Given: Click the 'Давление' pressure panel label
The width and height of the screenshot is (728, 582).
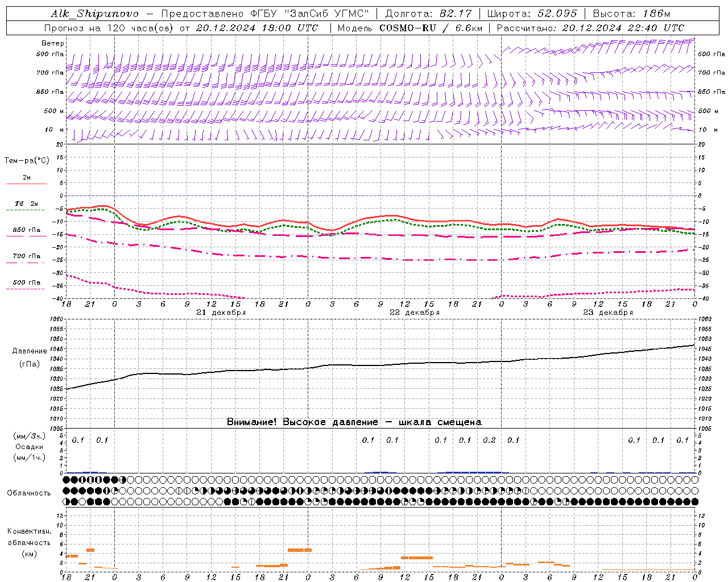Looking at the screenshot, I should coord(29,351).
